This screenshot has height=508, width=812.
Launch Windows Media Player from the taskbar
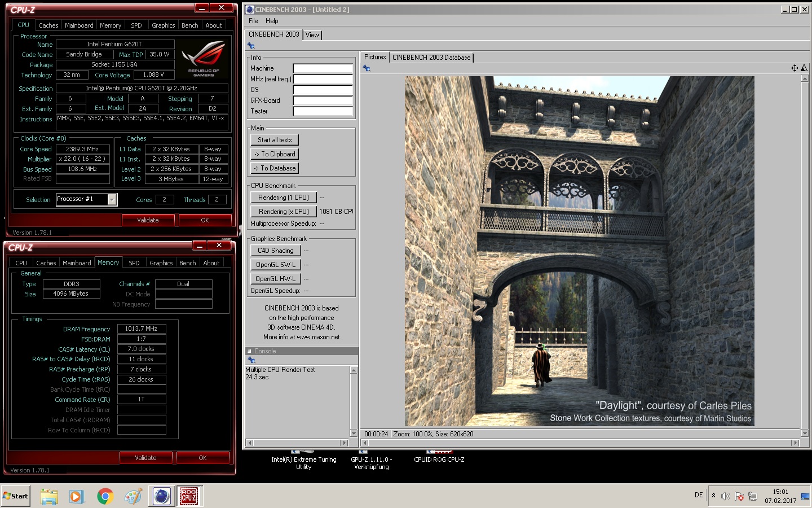tap(76, 496)
